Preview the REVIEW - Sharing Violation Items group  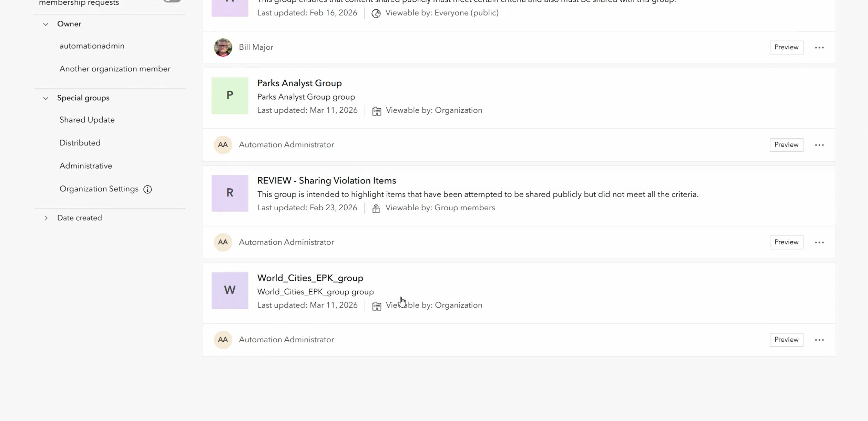[x=786, y=242]
